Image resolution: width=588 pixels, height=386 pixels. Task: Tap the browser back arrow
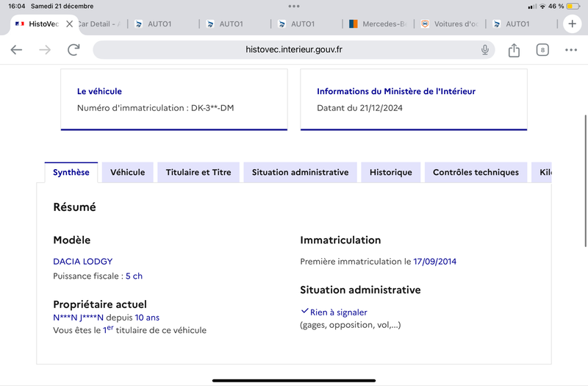[x=16, y=49]
